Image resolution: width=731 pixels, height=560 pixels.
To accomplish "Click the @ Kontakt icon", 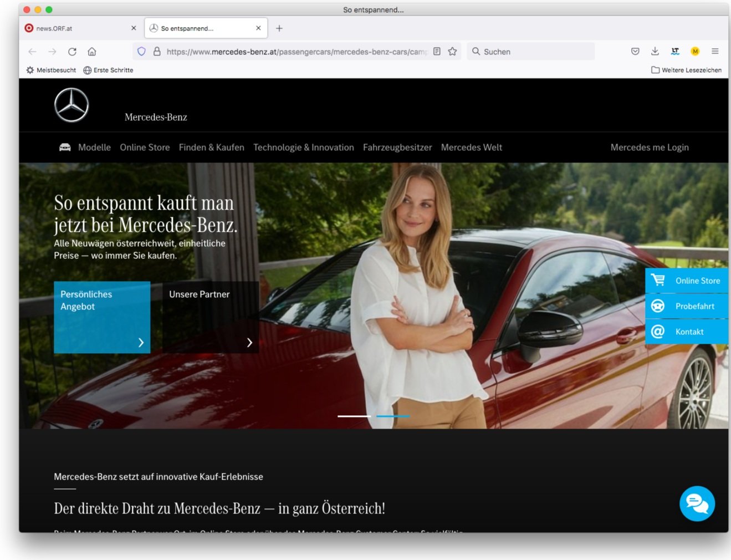I will point(658,332).
